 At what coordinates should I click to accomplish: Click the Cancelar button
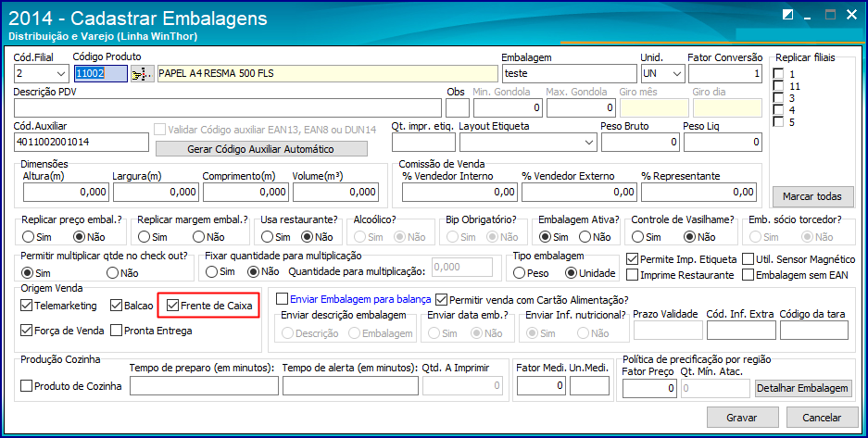[x=822, y=418]
